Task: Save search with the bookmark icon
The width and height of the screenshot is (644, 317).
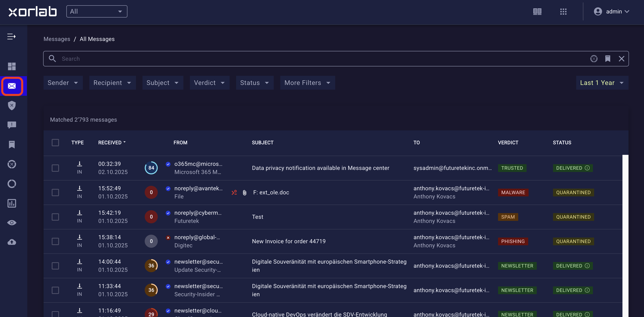Action: pos(608,58)
